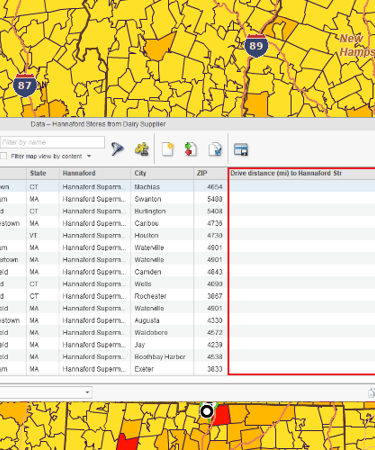Click the Hannaford Superm... cell in the Augusta row

click(x=95, y=320)
